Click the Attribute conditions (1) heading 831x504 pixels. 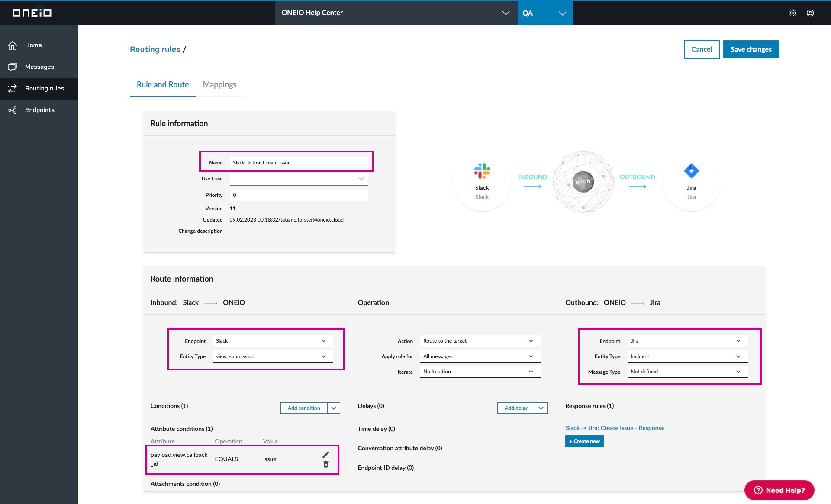[x=182, y=429]
